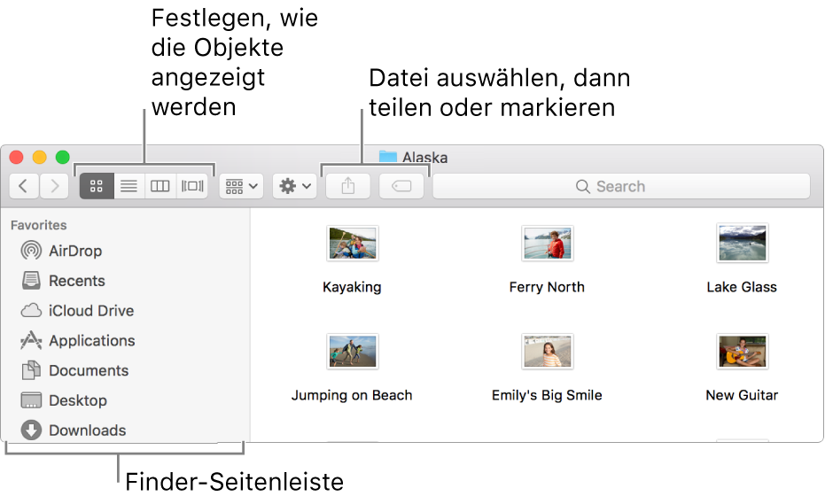This screenshot has width=825, height=504.
Task: Select the Kayaking photo thumbnail
Action: click(x=353, y=243)
